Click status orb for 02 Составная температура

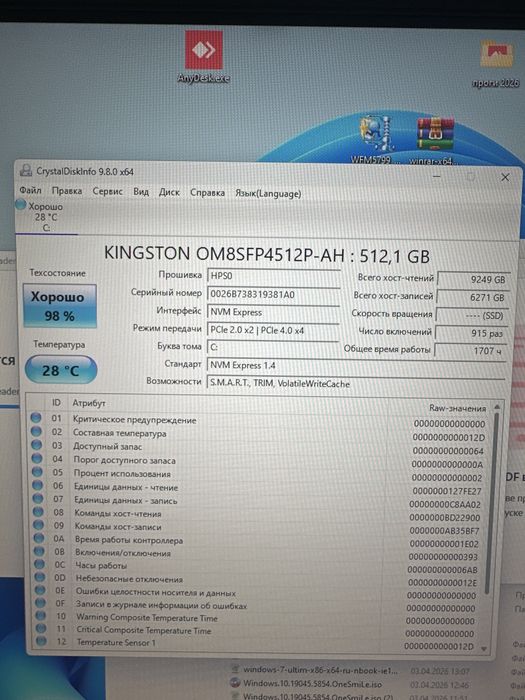pyautogui.click(x=36, y=431)
